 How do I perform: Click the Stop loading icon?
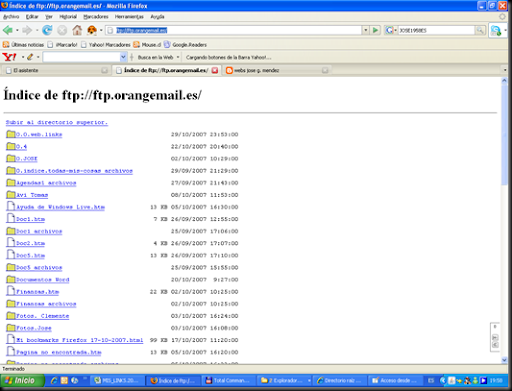[x=62, y=30]
